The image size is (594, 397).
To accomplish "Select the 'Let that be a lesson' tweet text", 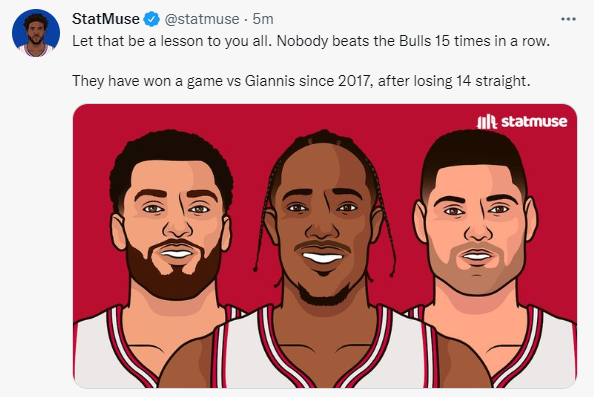I will pyautogui.click(x=311, y=41).
